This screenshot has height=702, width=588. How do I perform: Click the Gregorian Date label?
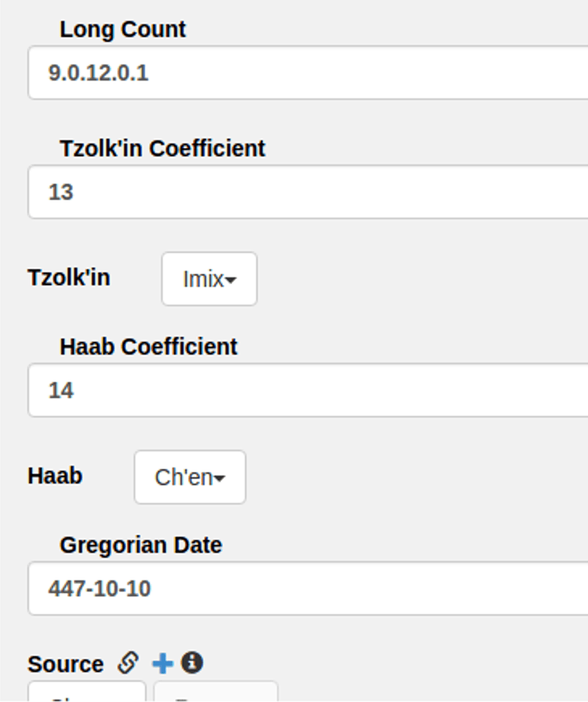(x=141, y=546)
